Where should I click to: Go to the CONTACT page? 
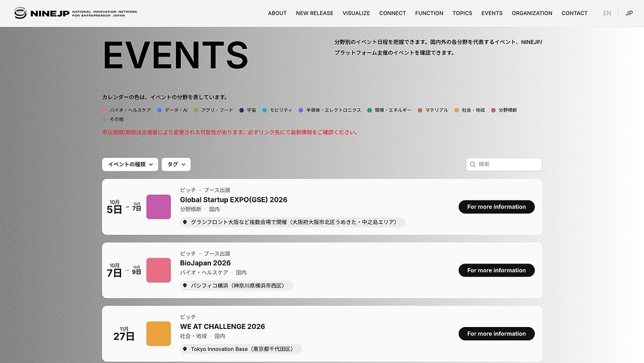click(574, 13)
